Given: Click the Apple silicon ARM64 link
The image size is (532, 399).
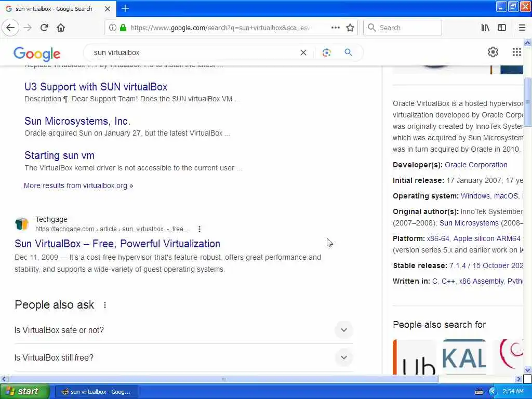Looking at the screenshot, I should [486, 238].
